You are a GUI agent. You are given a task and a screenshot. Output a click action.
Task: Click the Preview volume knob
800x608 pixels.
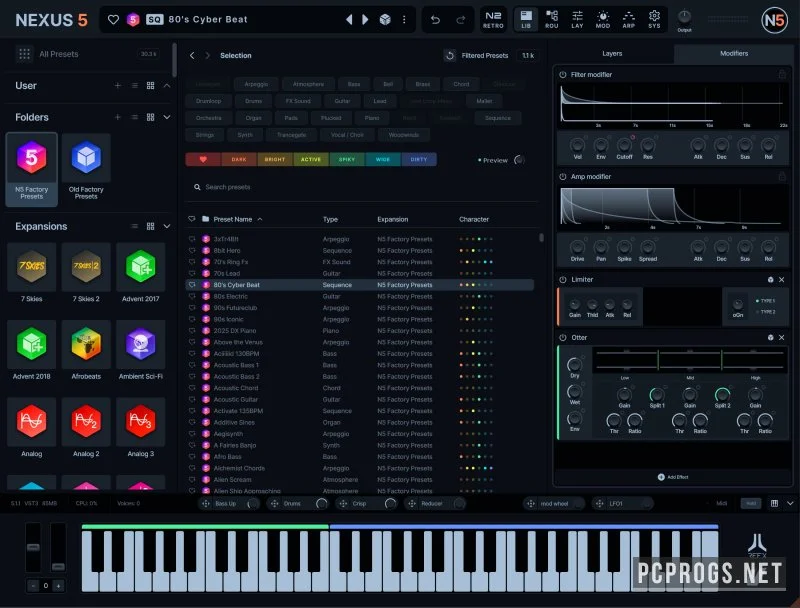[x=519, y=160]
